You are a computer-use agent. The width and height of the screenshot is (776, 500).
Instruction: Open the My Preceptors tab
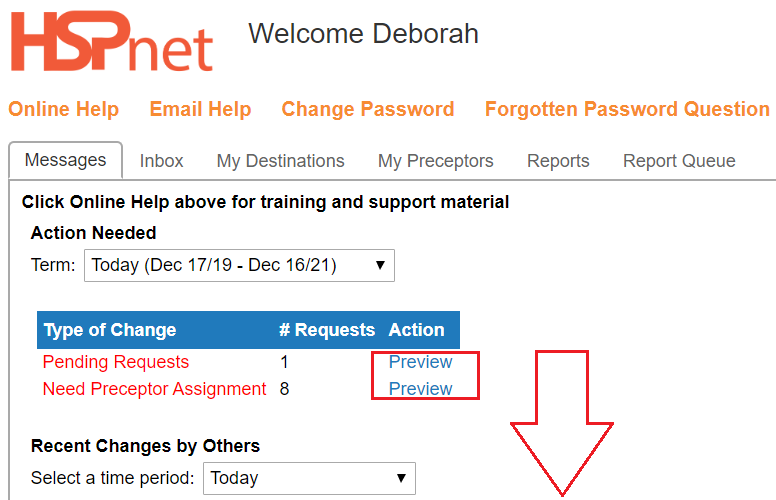[x=436, y=161]
